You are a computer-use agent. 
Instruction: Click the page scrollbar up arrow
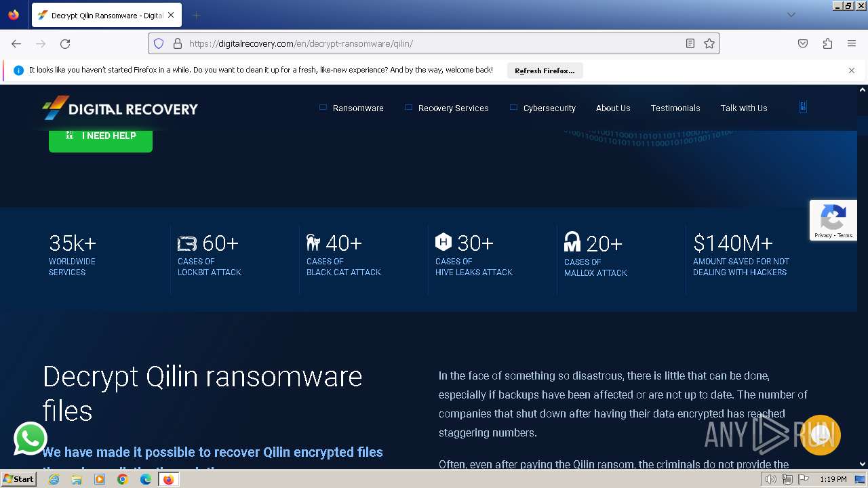coord(863,89)
